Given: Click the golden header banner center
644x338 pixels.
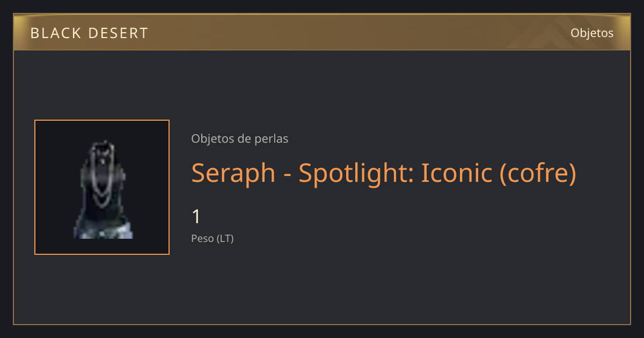Looking at the screenshot, I should [x=322, y=32].
